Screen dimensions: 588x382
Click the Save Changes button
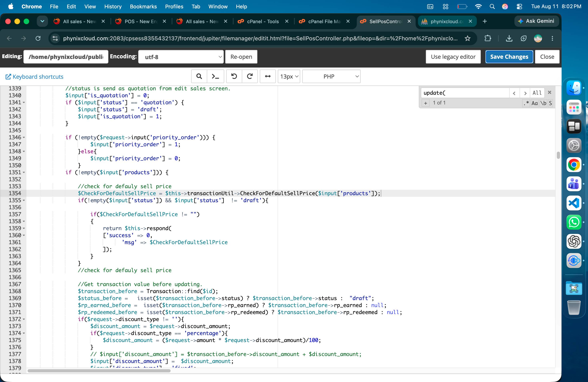click(509, 57)
